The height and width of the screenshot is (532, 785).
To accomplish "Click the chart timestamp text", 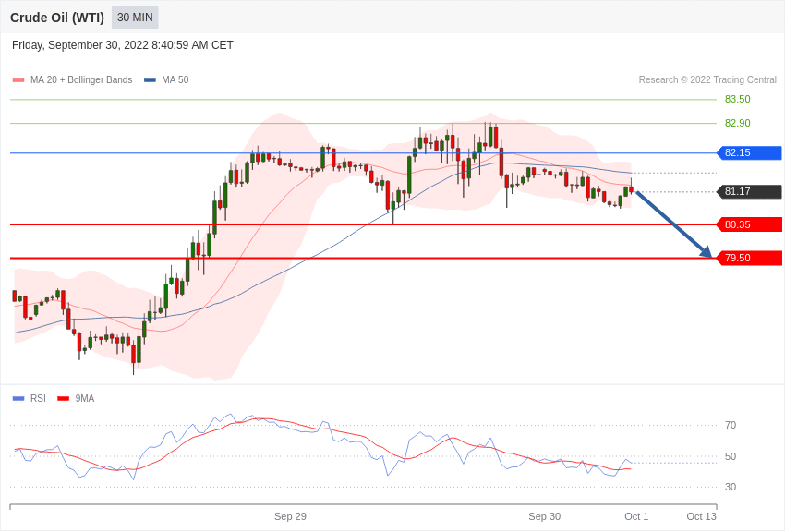I will (x=123, y=45).
